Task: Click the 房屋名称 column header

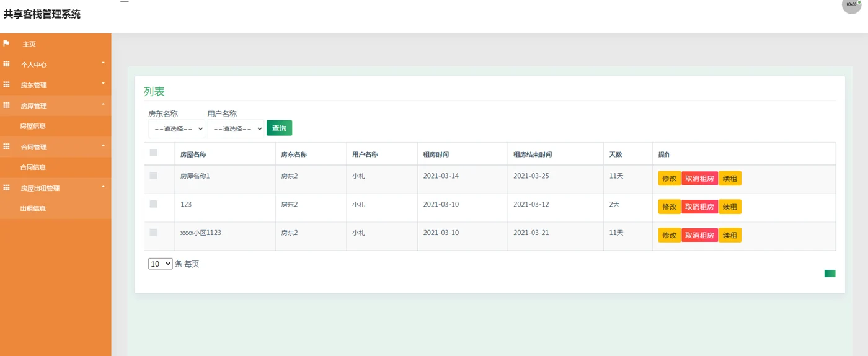Action: click(x=193, y=154)
